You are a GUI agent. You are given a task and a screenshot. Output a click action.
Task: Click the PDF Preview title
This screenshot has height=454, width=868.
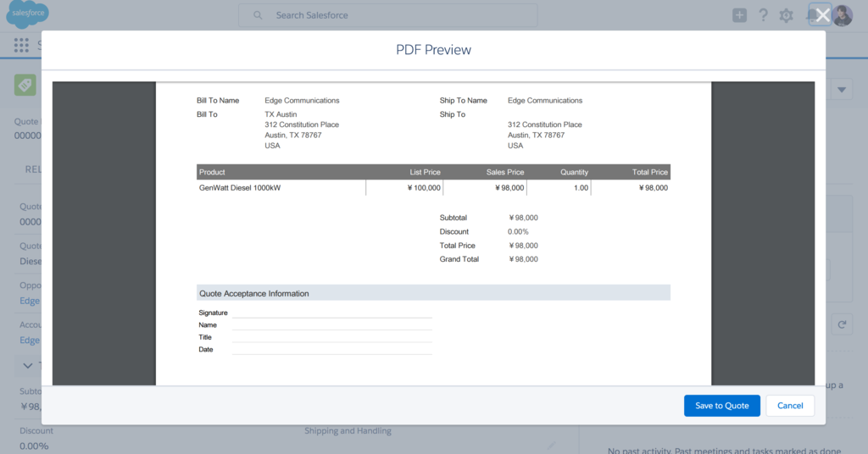point(433,50)
